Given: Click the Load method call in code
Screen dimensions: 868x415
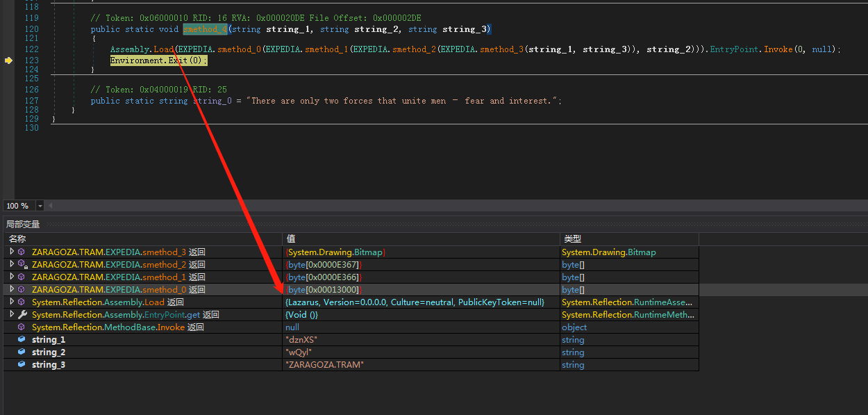Looking at the screenshot, I should point(164,49).
